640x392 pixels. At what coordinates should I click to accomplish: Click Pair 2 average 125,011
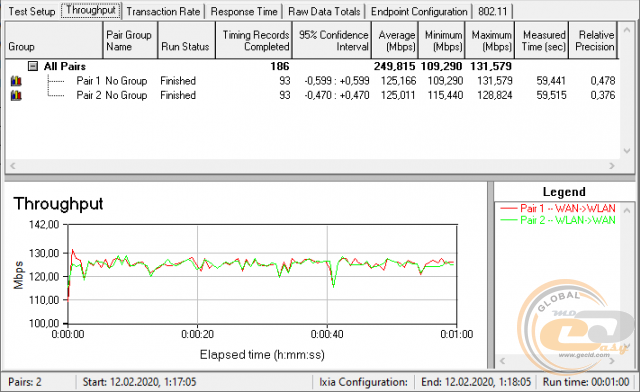(398, 96)
